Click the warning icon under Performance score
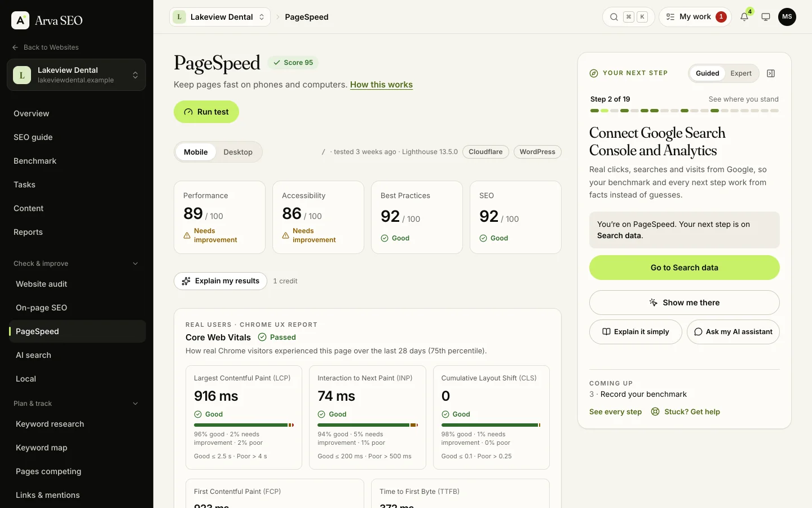Viewport: 812px width, 508px height. [x=187, y=235]
